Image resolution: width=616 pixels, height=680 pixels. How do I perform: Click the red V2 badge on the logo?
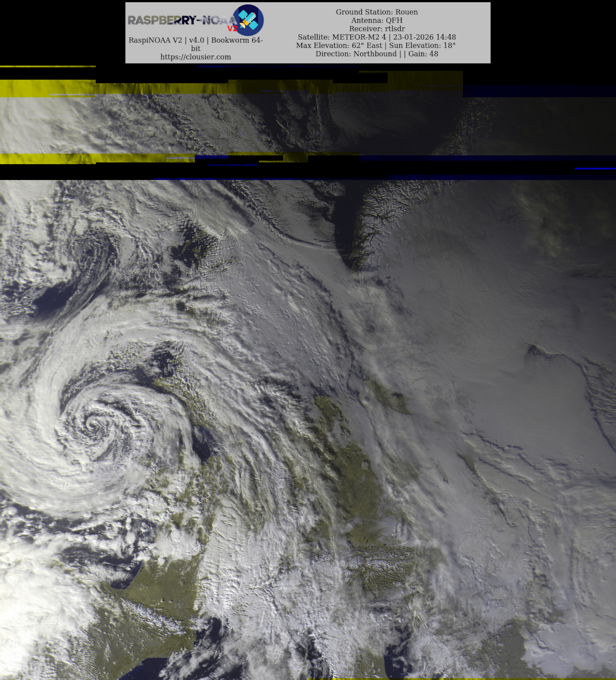[x=232, y=28]
